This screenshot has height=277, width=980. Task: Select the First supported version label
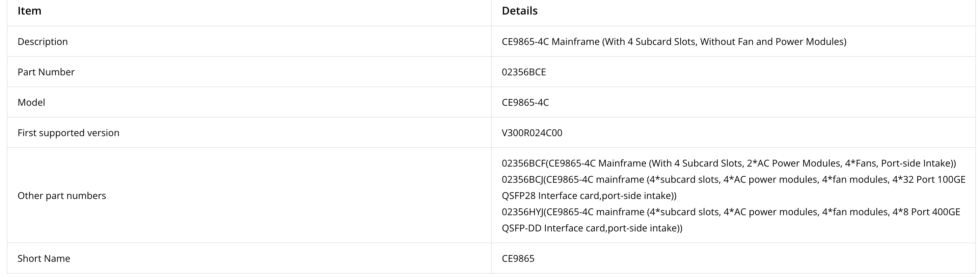pyautogui.click(x=69, y=133)
